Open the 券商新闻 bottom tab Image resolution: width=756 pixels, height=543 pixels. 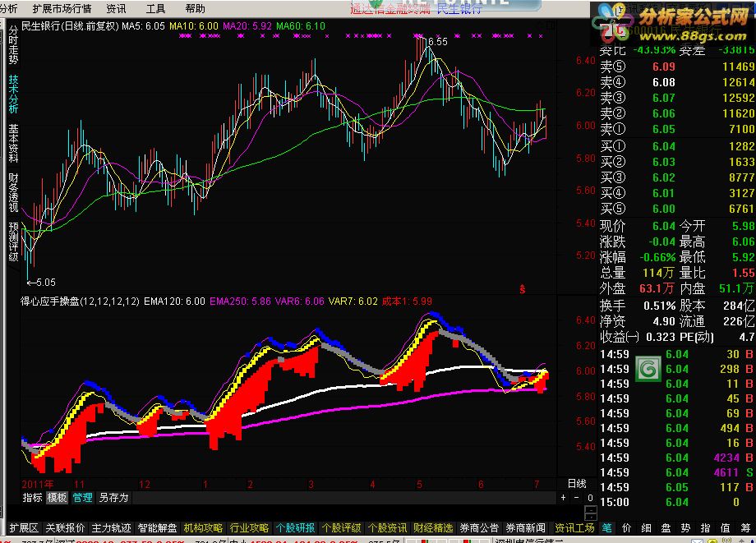[x=525, y=528]
